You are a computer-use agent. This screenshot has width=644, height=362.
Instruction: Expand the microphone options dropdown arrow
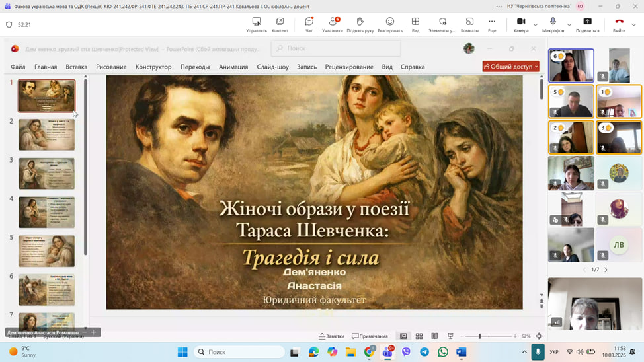tap(569, 25)
